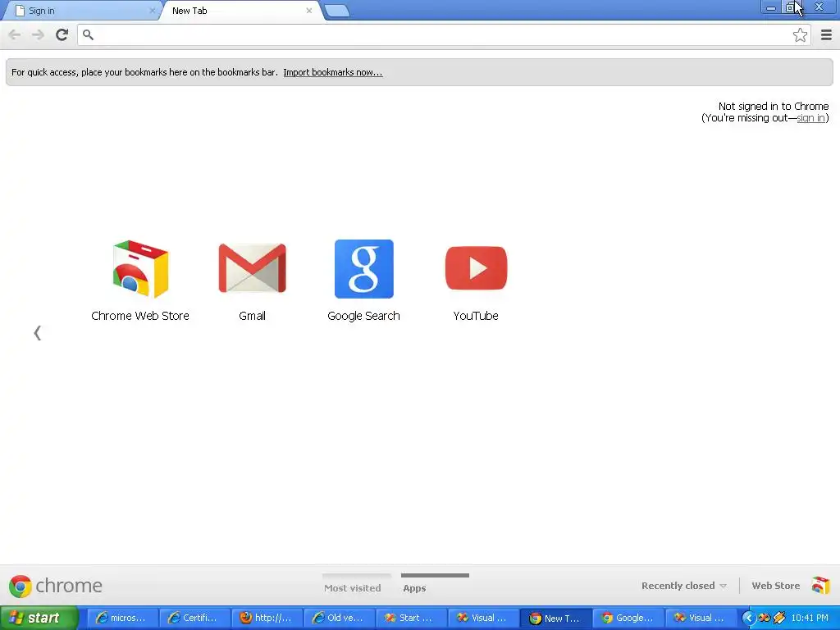Open the Chrome Web Store app
840x630 pixels.
pos(140,281)
